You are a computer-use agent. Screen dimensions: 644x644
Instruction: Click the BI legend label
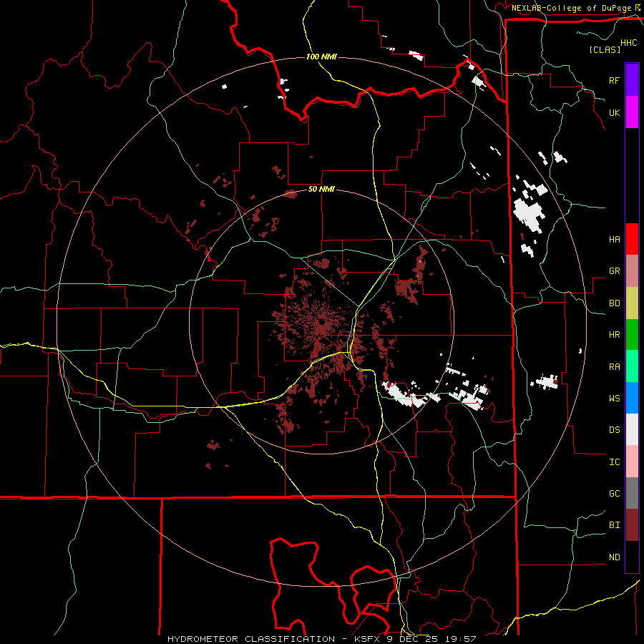click(x=614, y=525)
